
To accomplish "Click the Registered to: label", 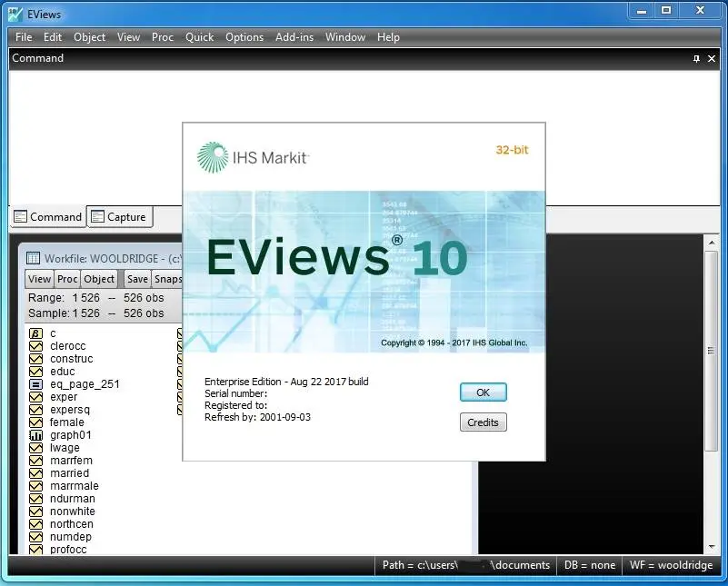I will click(236, 405).
